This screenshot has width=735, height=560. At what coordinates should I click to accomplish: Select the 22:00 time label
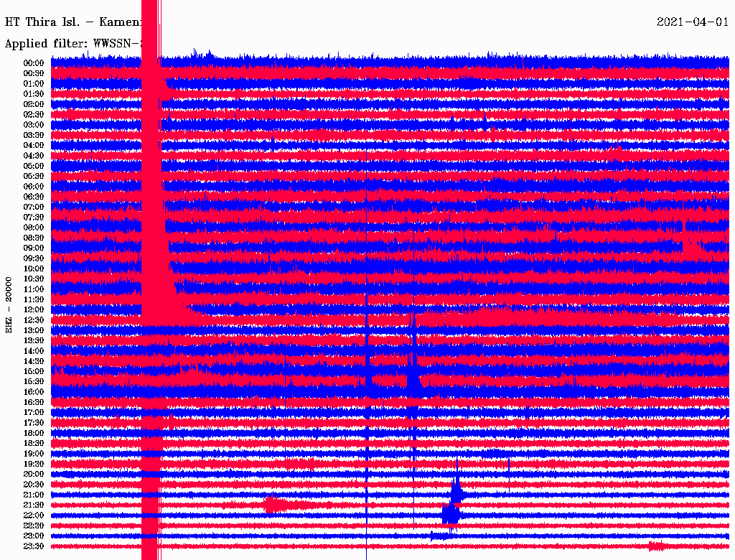coord(34,515)
